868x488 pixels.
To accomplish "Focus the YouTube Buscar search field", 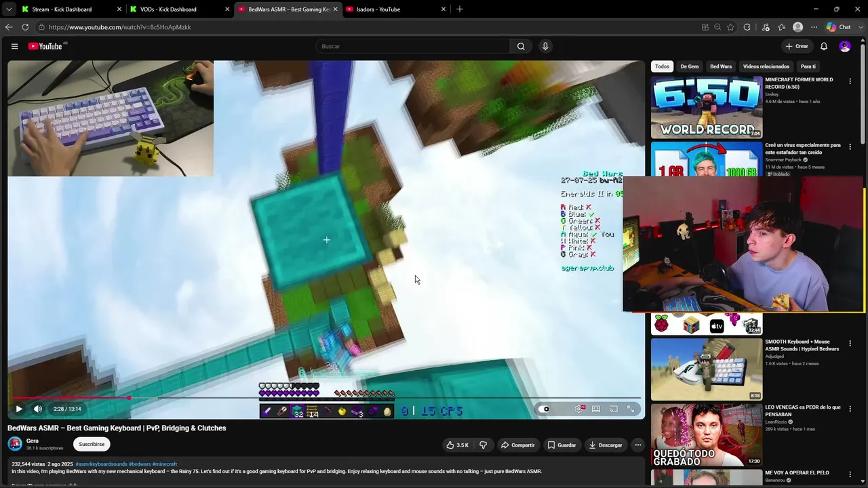I will [412, 46].
